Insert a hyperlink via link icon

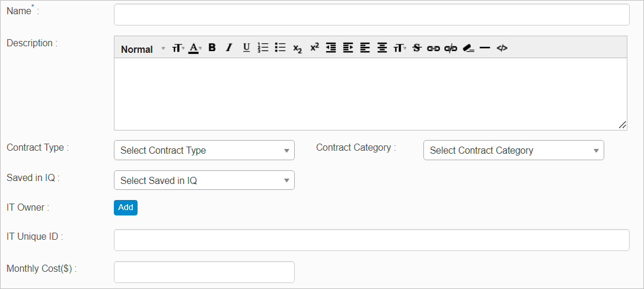(x=433, y=48)
